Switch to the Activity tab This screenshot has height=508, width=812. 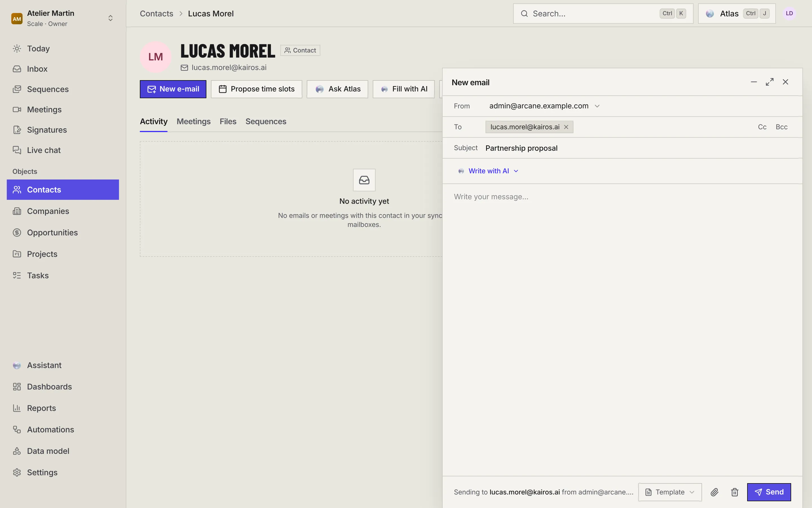[154, 122]
